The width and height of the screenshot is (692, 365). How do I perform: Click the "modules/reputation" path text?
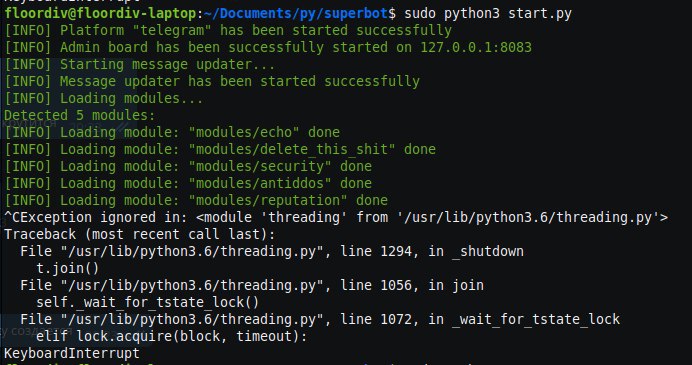point(268,200)
